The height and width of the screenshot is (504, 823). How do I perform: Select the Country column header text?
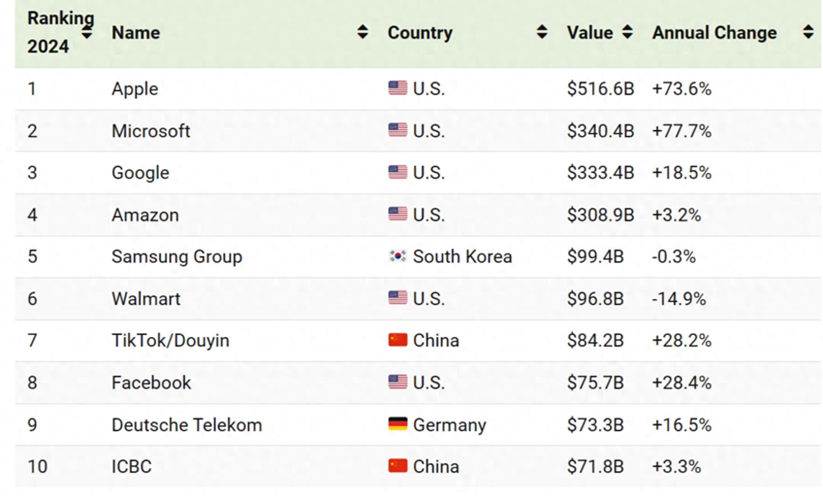coord(420,33)
